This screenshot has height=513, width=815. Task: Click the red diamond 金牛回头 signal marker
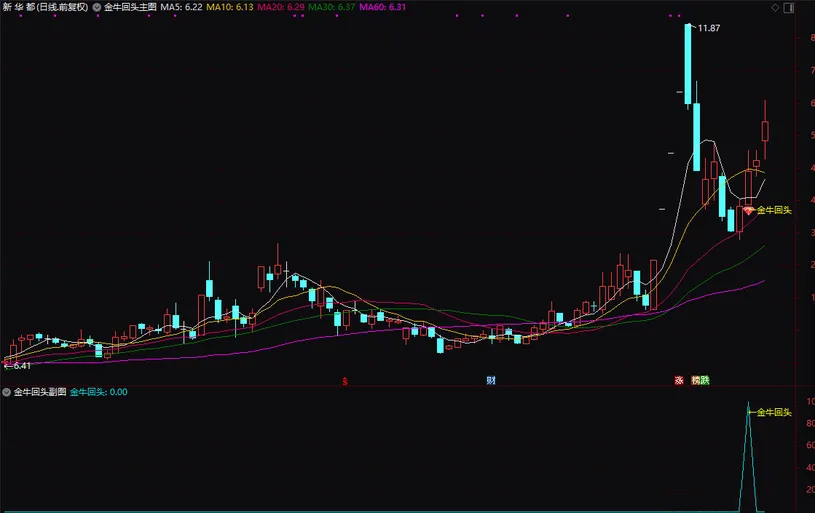[x=746, y=210]
